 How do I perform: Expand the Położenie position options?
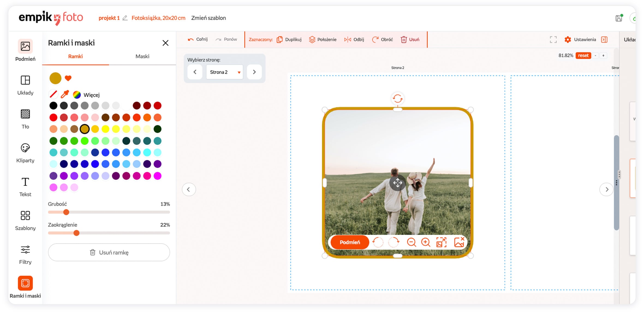pos(323,40)
